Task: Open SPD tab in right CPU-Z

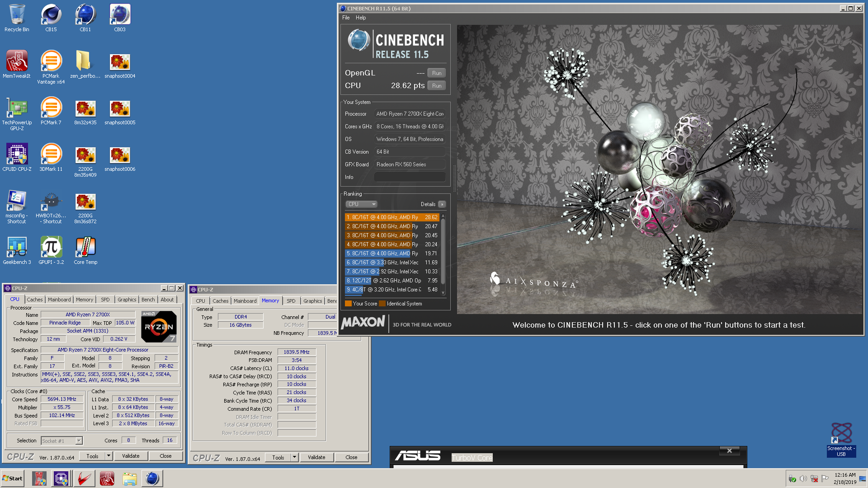Action: (x=291, y=301)
